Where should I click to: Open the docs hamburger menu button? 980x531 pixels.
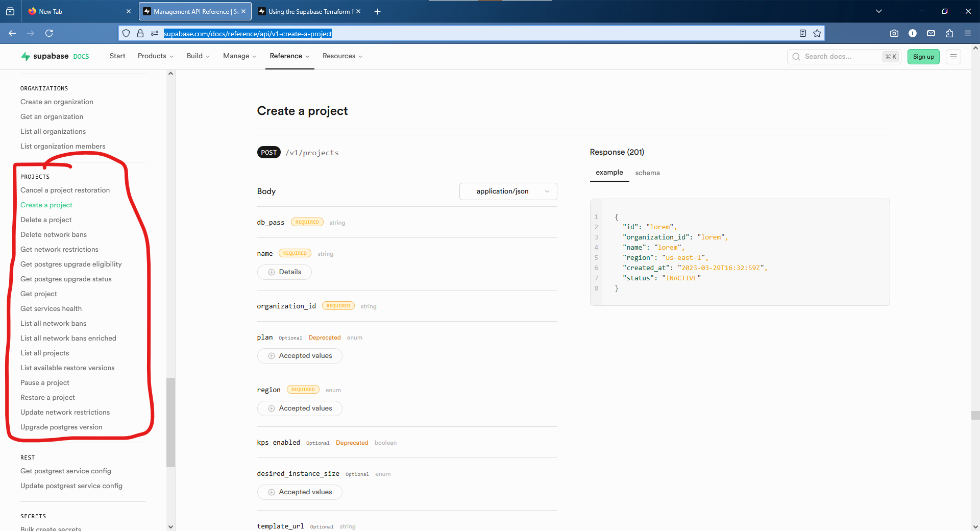point(953,57)
